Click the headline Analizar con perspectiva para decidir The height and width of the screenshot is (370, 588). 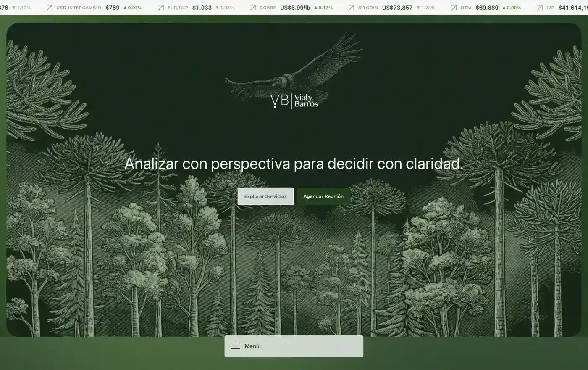pos(294,164)
